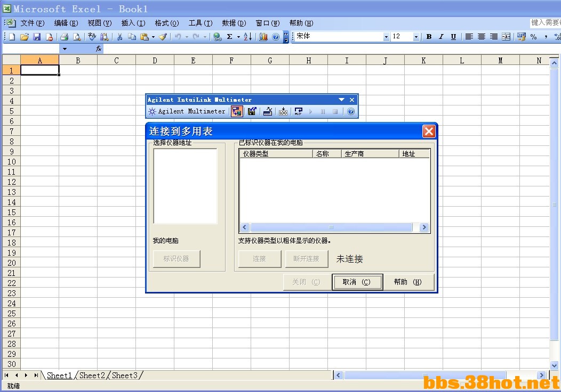
Task: Open the 文件(F) menu
Action: 32,23
